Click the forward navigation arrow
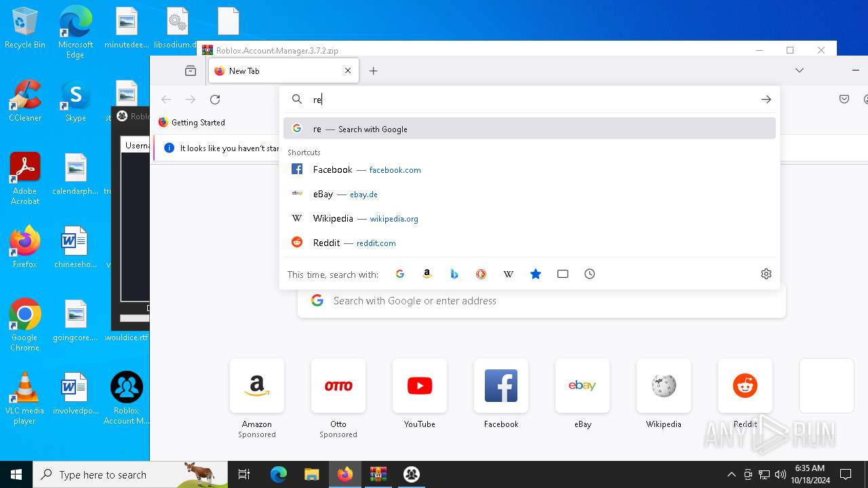The height and width of the screenshot is (488, 868). pos(191,100)
